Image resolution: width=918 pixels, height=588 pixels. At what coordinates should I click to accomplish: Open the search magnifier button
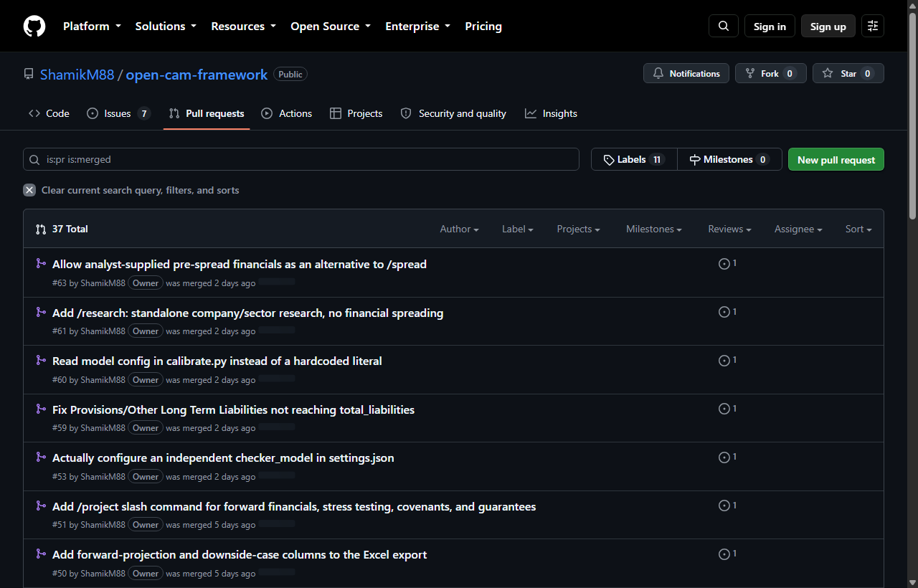tap(724, 26)
